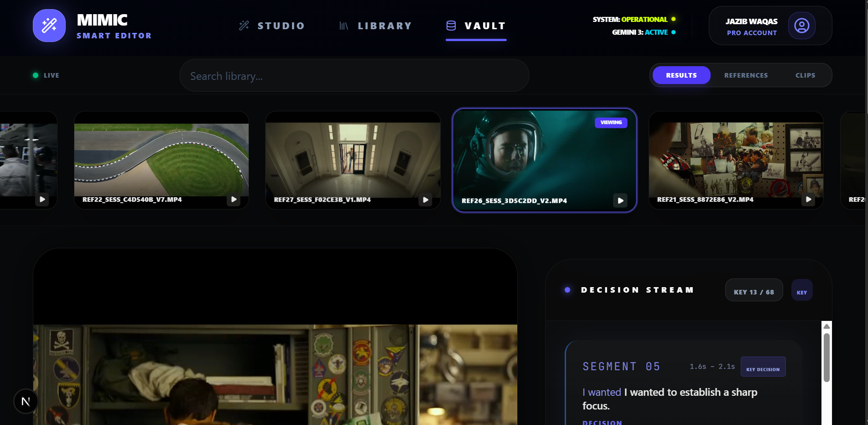Play the REF26_SESS_3D5C2DD_V2.MP4 clip
This screenshot has height=425, width=868.
620,200
